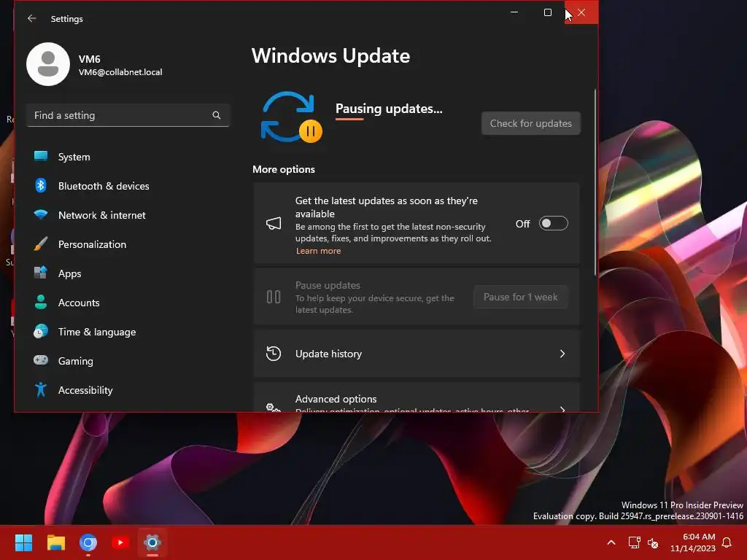
Task: Open Advanced options page
Action: point(417,397)
